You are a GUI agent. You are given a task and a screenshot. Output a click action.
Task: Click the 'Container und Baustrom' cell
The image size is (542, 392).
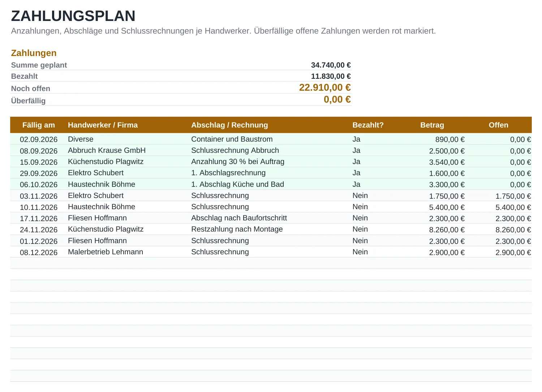(232, 139)
